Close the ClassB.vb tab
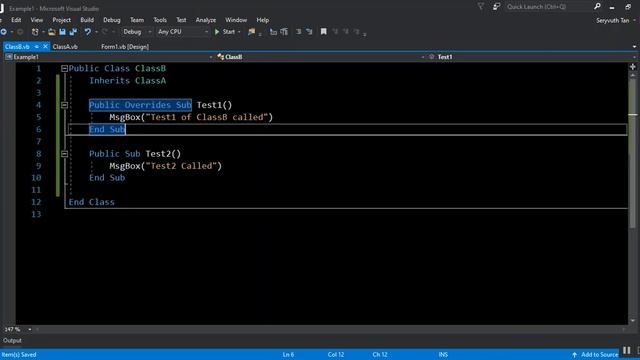This screenshot has height=360, width=640. click(45, 47)
